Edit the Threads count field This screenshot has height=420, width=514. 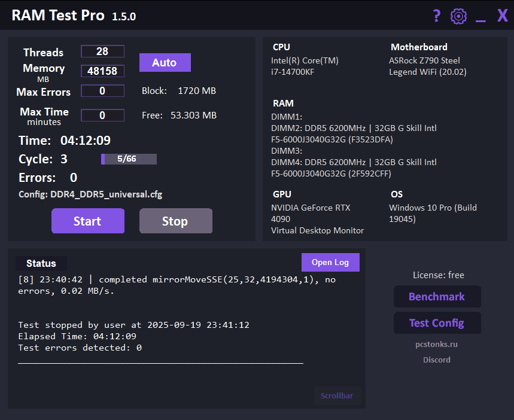pyautogui.click(x=102, y=51)
